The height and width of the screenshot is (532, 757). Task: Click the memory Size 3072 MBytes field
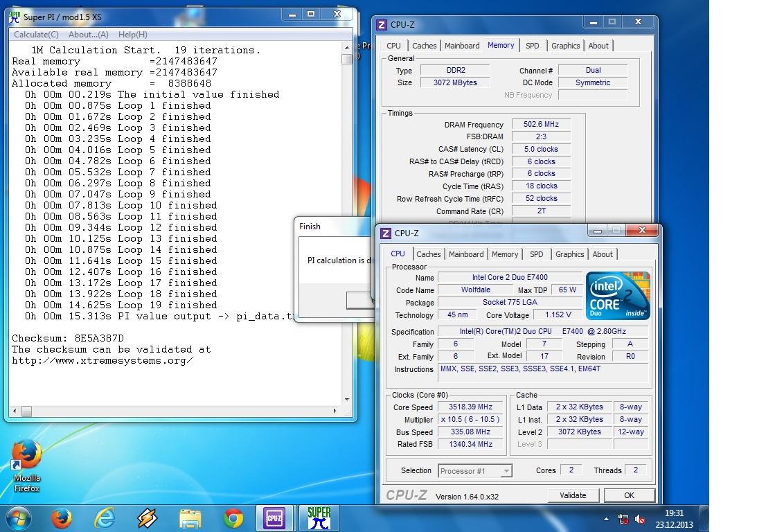point(455,82)
